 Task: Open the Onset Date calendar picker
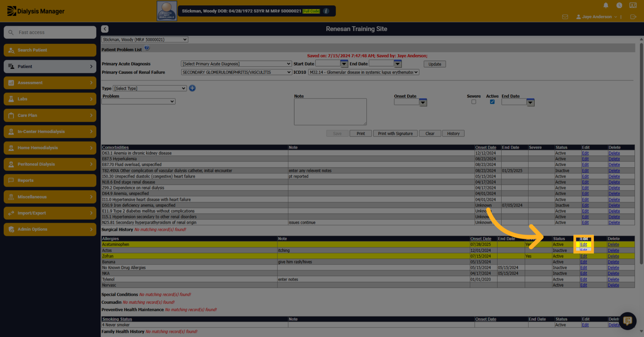tap(423, 102)
